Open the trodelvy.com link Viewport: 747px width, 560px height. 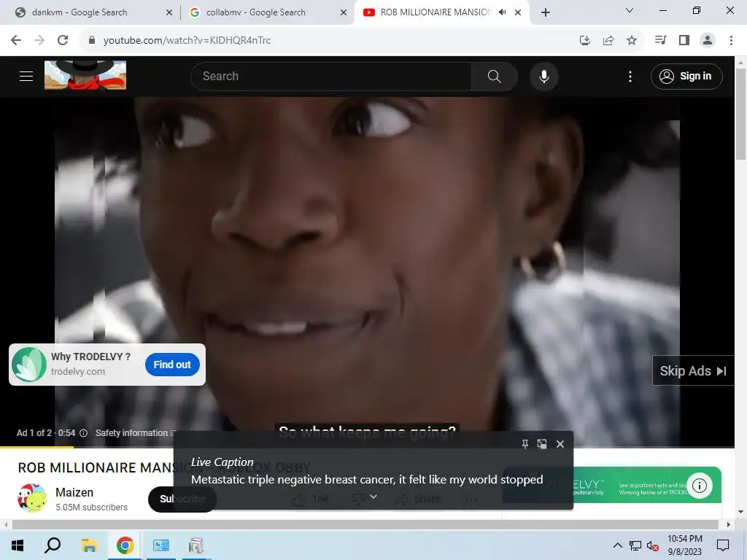pyautogui.click(x=77, y=371)
